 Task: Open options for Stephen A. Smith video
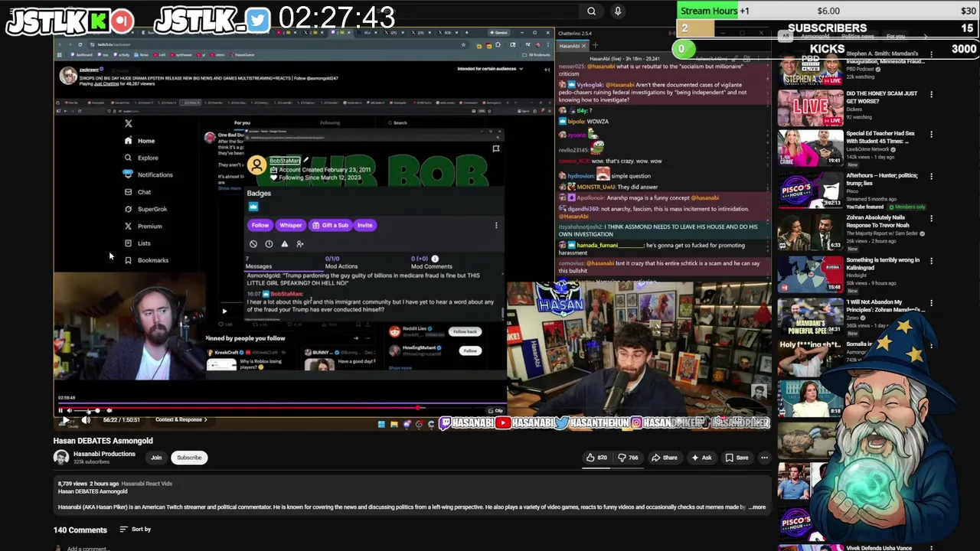[x=931, y=55]
